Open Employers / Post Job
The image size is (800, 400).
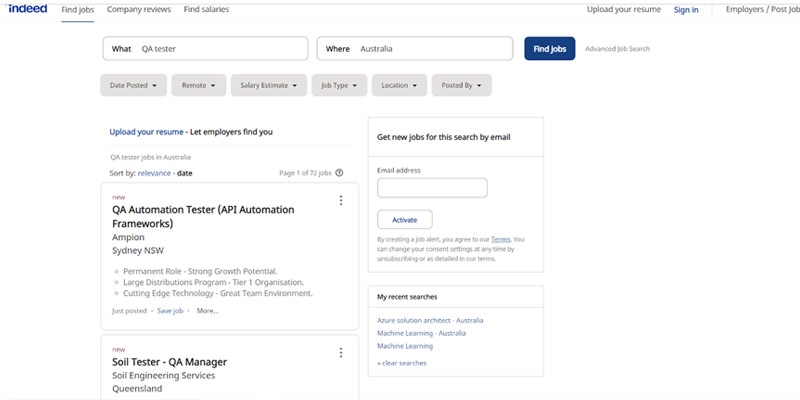[x=763, y=10]
